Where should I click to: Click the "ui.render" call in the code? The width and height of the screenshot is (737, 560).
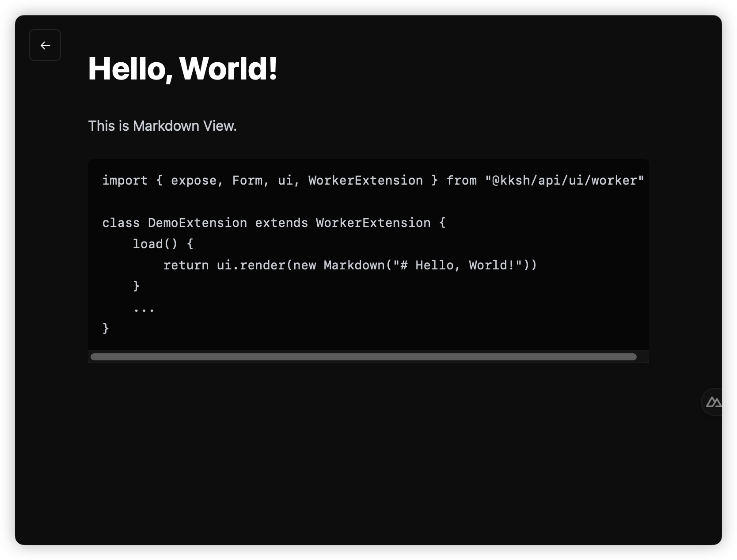(x=251, y=265)
